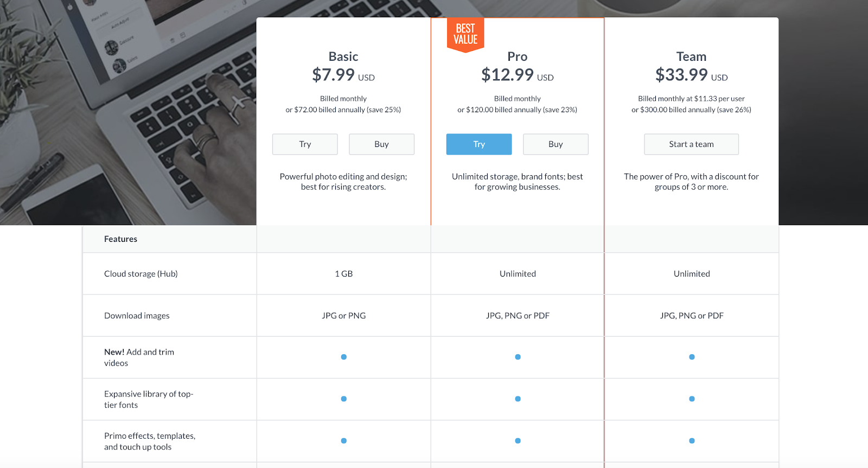This screenshot has height=468, width=868.
Task: Click the Basic dot for Add and trim videos
Action: tap(344, 357)
